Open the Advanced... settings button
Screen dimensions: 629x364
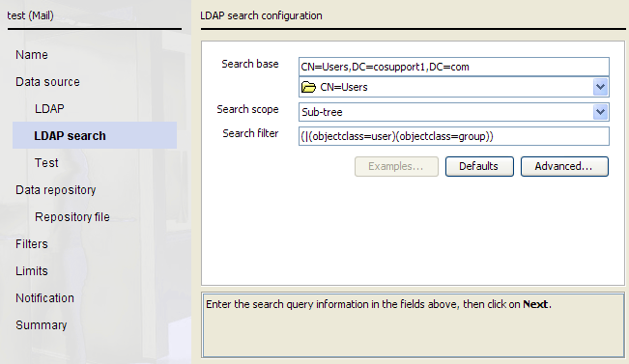pyautogui.click(x=564, y=166)
